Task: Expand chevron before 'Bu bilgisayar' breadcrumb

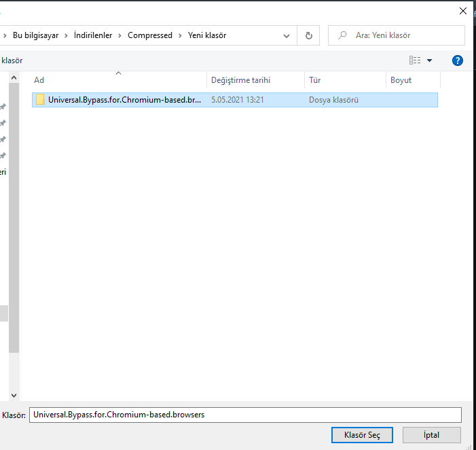Action: coord(5,35)
